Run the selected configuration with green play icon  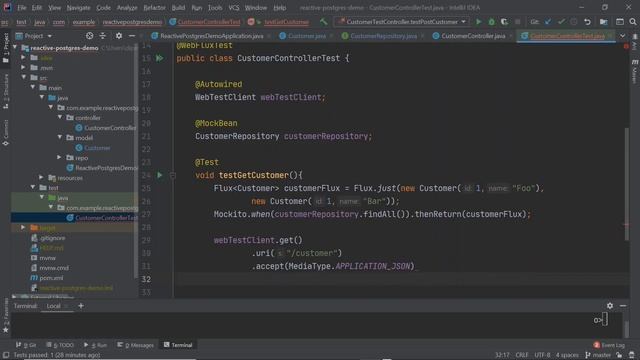478,22
